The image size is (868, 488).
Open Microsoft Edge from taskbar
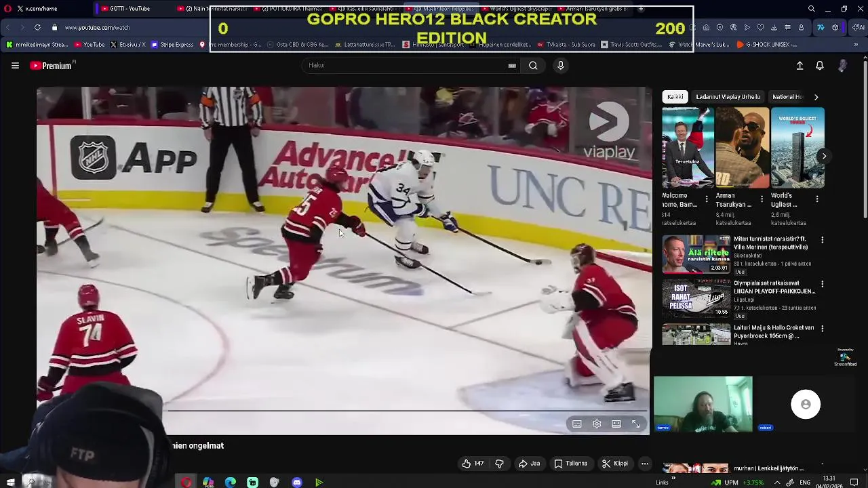pos(231,483)
